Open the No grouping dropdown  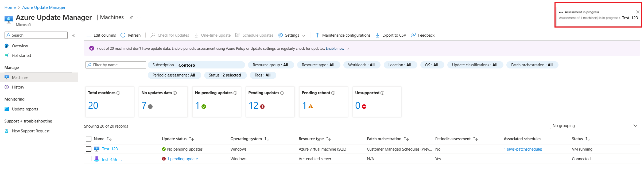click(x=595, y=125)
